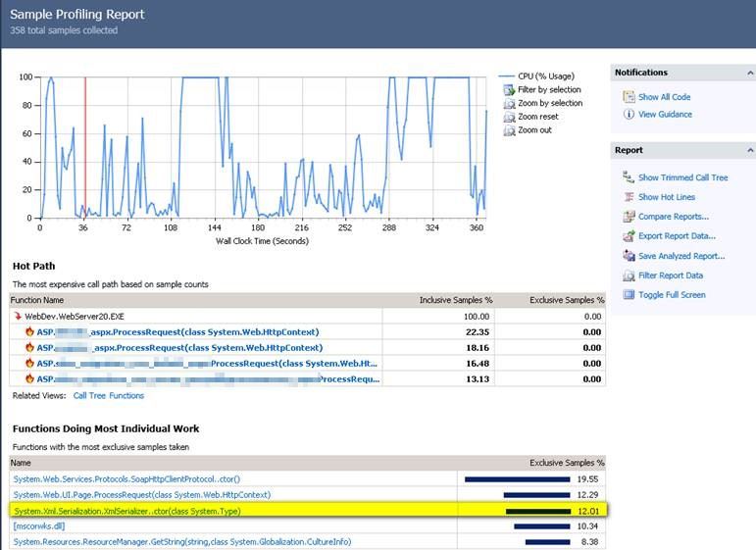The image size is (756, 550).
Task: Select Toggle Full Screen link
Action: (x=672, y=294)
